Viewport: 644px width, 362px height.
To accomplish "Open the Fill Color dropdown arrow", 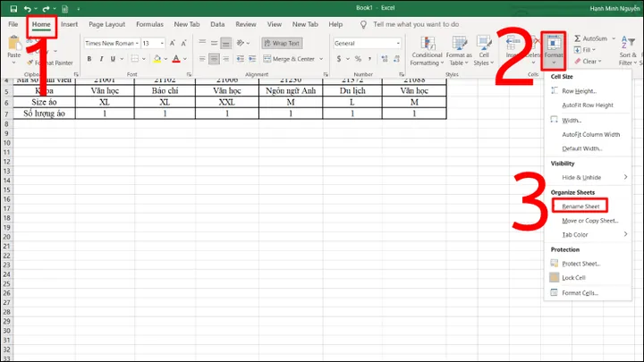I will [x=165, y=59].
